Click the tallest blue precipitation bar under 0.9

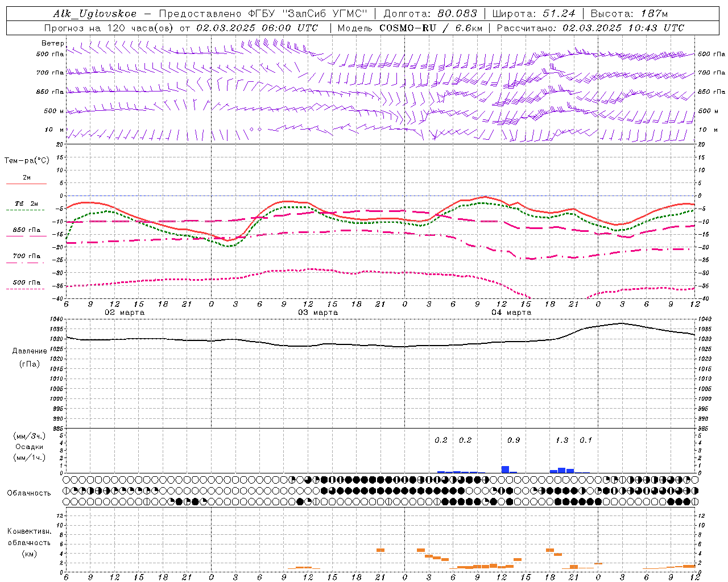point(505,469)
